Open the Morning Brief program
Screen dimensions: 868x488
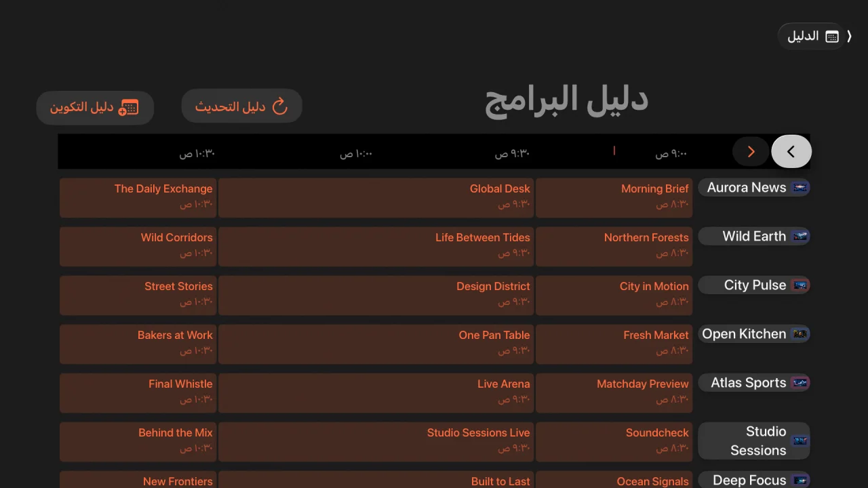(614, 198)
